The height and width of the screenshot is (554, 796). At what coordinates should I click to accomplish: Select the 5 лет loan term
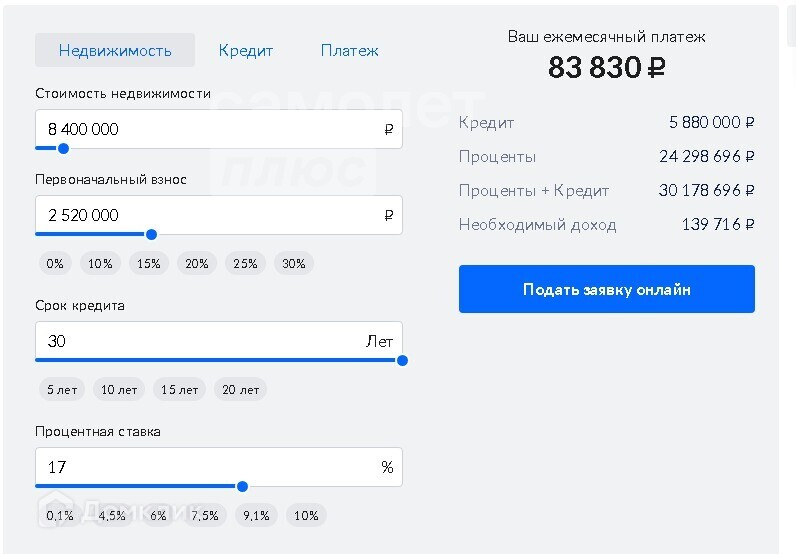(61, 390)
